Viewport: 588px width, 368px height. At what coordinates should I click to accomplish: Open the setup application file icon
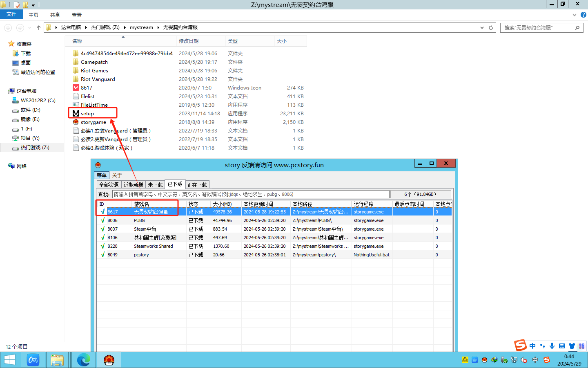(x=76, y=113)
